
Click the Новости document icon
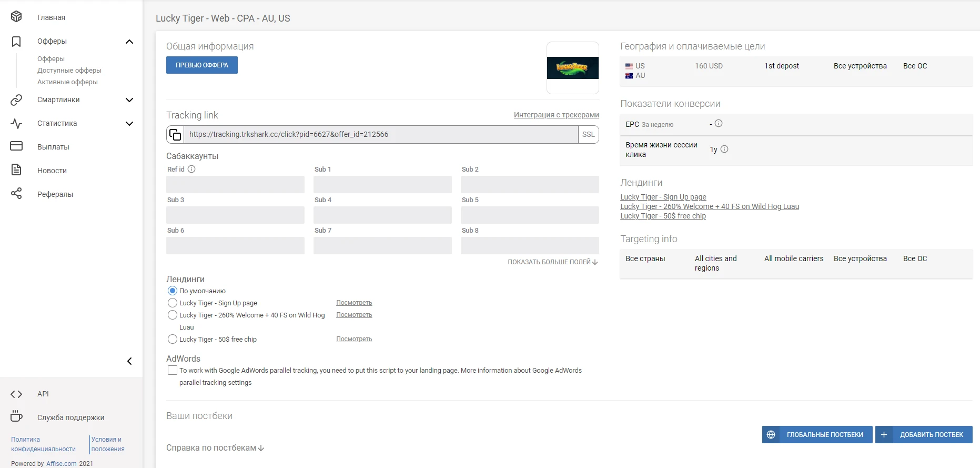tap(16, 170)
